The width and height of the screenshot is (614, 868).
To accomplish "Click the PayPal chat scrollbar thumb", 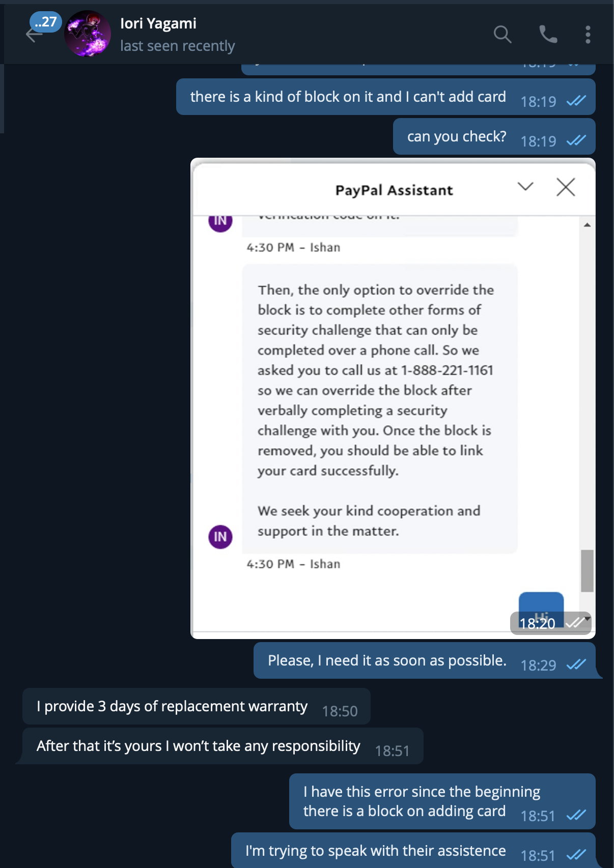I will coord(587,570).
